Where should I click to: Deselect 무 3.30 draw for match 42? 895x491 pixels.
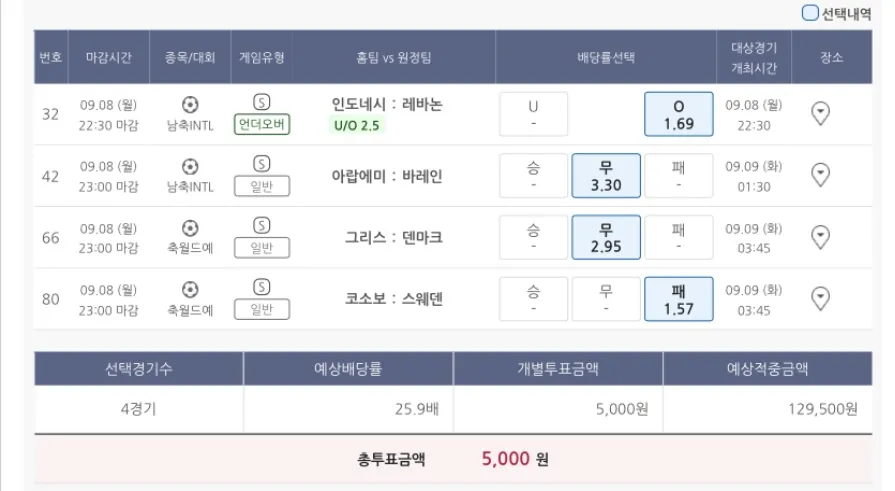(605, 176)
